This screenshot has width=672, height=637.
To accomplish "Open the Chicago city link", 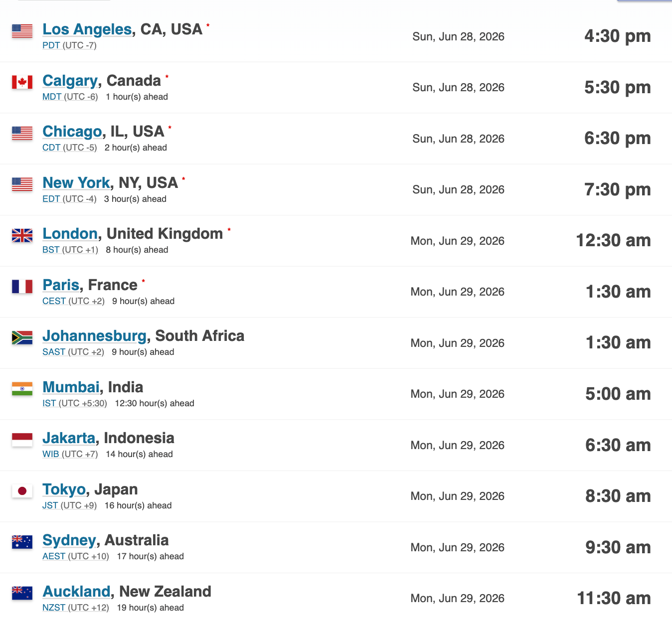I will point(72,132).
